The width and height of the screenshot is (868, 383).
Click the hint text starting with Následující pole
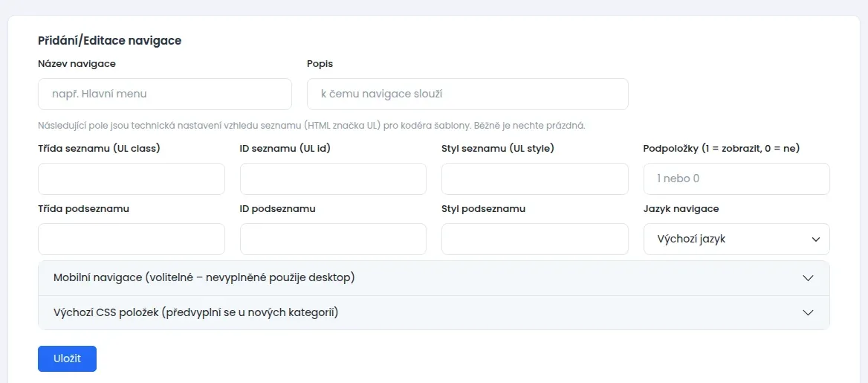click(x=311, y=125)
